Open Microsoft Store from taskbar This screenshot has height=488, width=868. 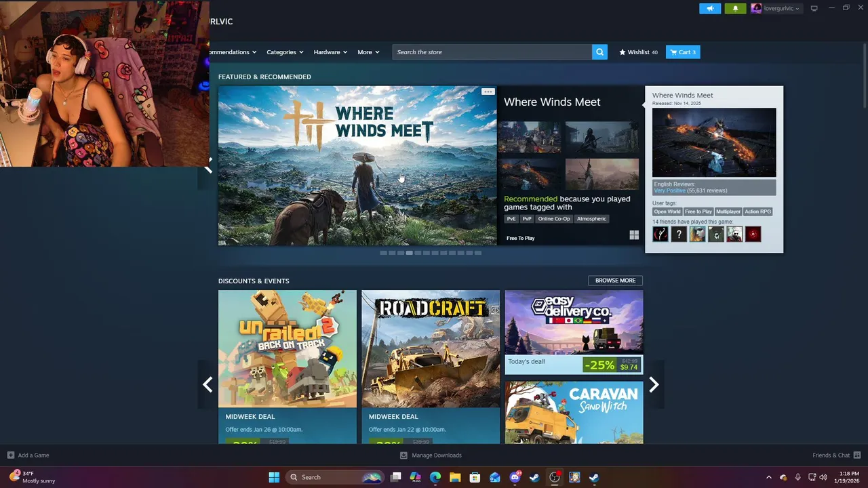pos(475,477)
